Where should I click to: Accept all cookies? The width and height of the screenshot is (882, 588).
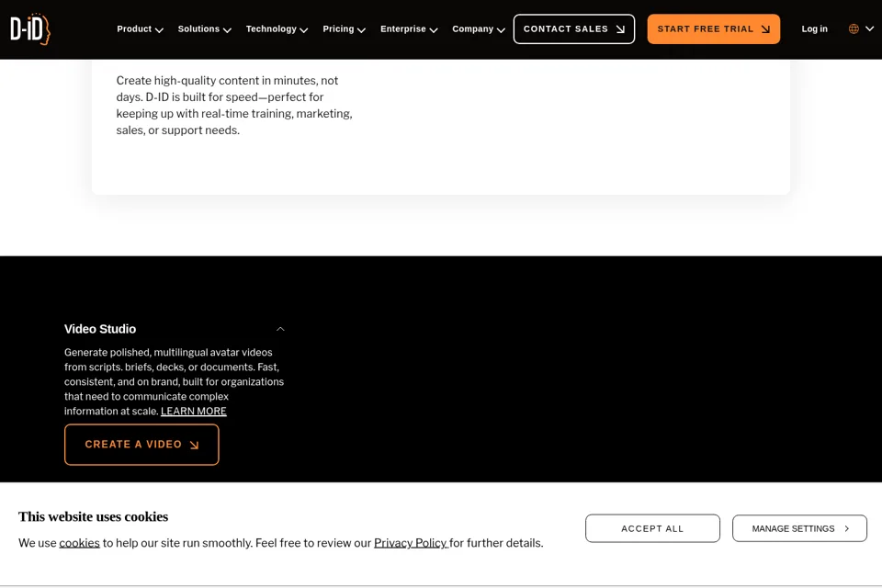coord(652,528)
